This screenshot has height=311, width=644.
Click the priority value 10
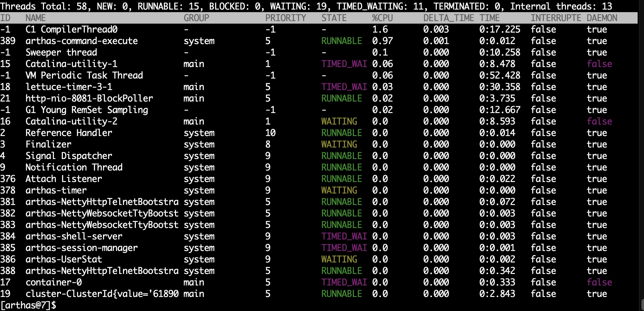click(270, 133)
